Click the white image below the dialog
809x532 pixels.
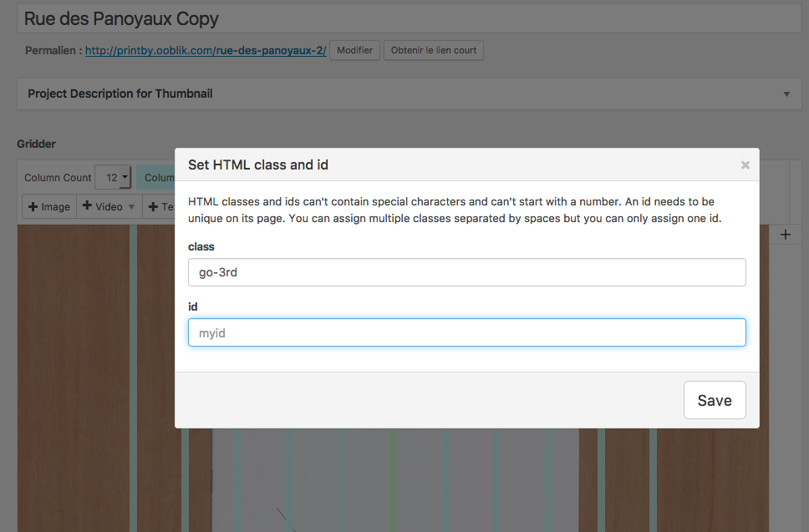tap(393, 480)
